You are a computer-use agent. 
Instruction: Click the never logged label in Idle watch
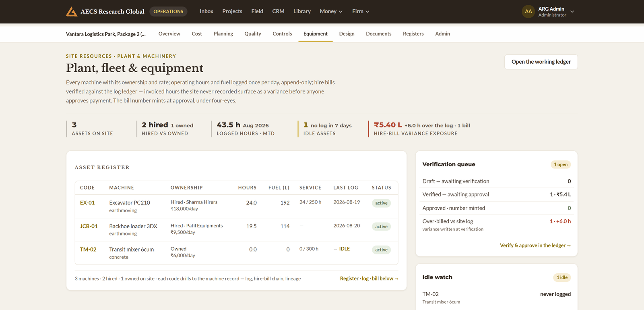tap(555, 294)
